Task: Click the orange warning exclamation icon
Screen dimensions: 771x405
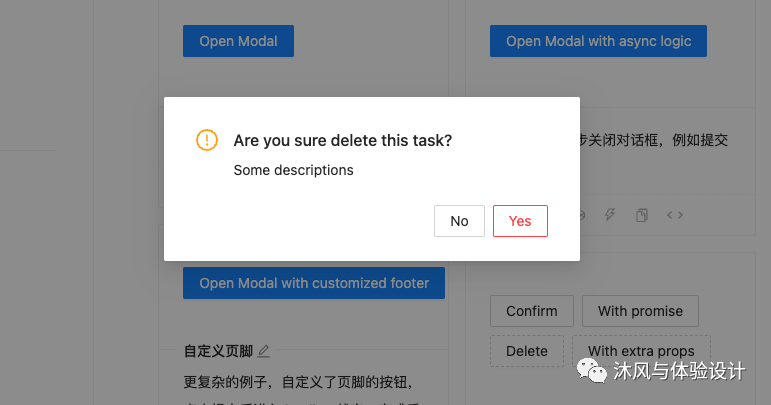Action: coord(207,140)
